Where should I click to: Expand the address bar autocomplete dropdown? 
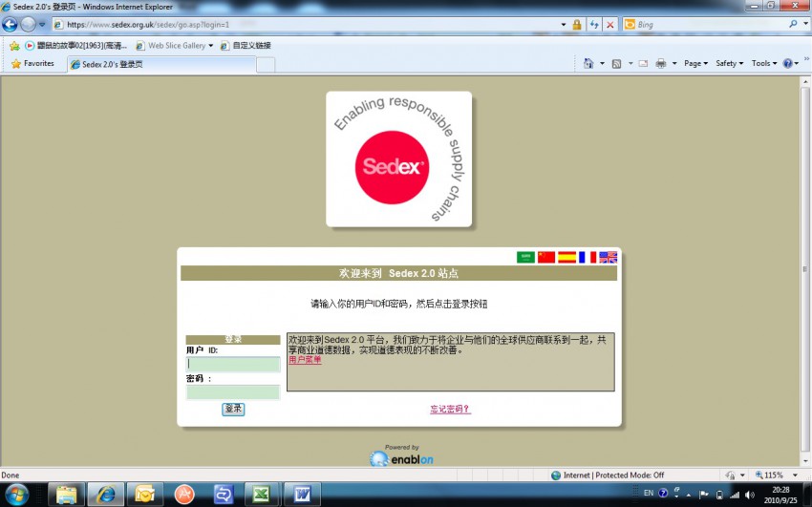[564, 24]
